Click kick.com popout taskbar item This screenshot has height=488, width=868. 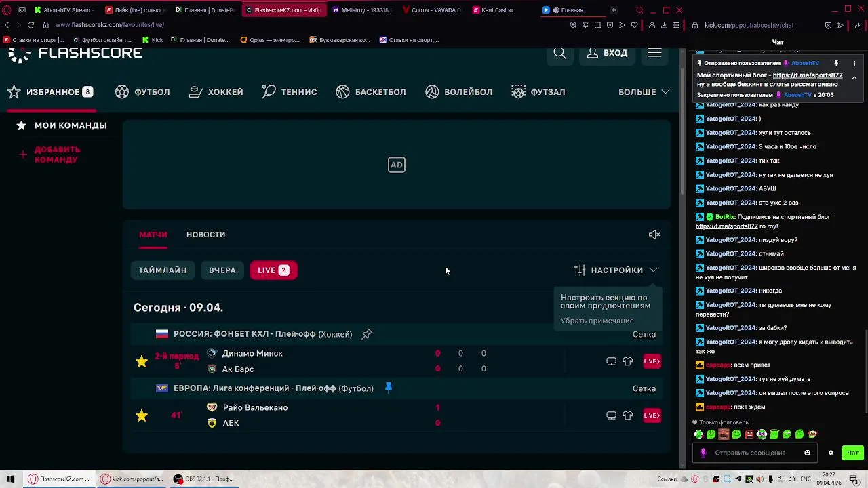point(132,479)
